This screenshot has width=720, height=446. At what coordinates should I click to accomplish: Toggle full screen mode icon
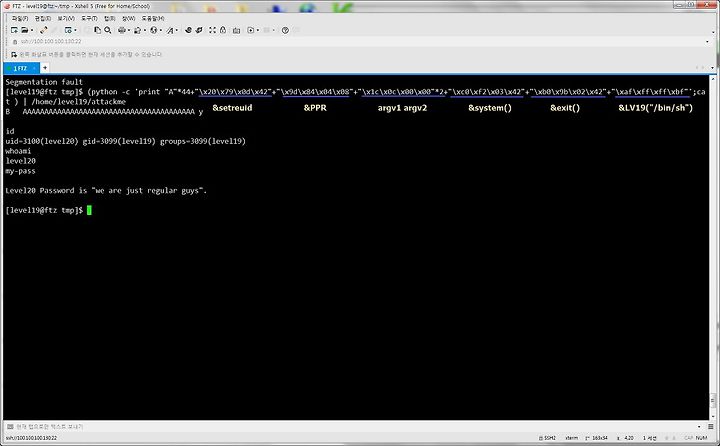[x=212, y=30]
